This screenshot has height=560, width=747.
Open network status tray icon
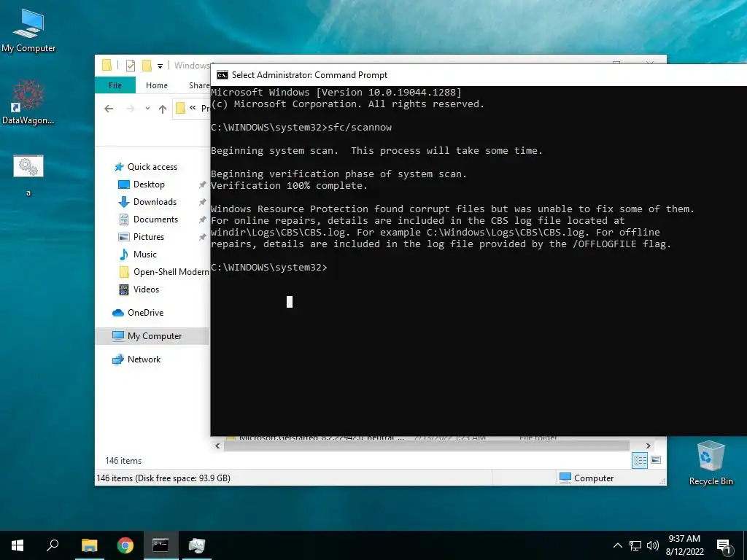635,545
